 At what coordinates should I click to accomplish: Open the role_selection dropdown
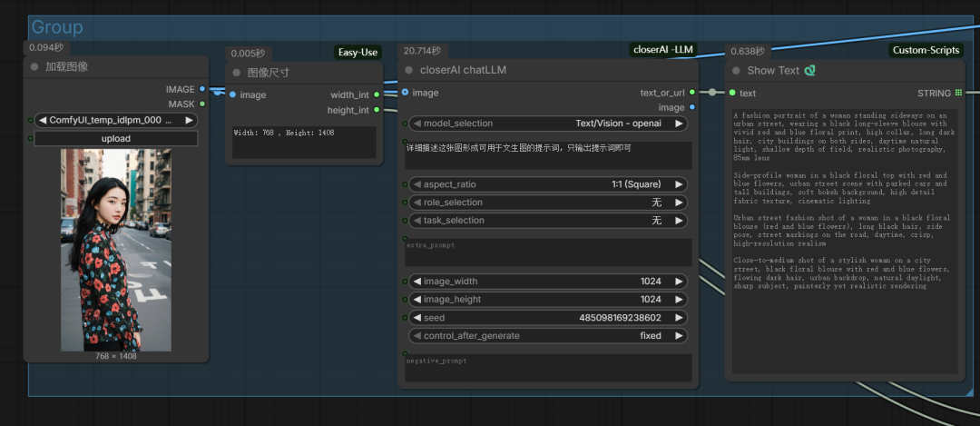click(x=548, y=203)
